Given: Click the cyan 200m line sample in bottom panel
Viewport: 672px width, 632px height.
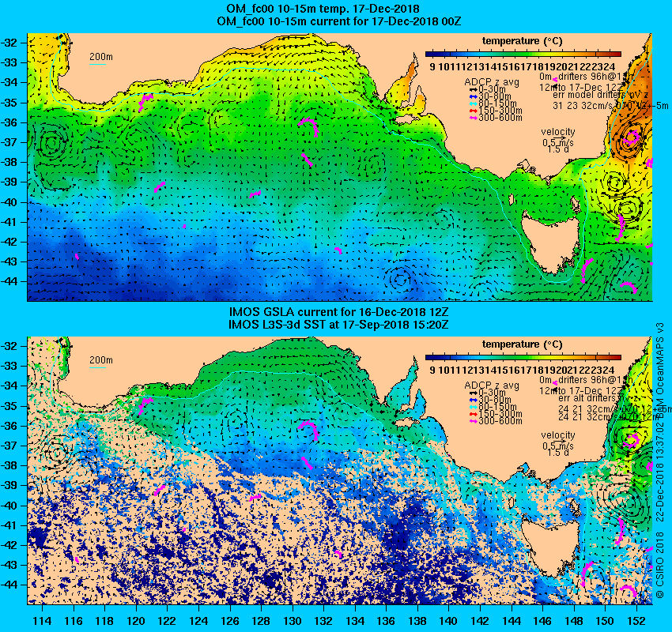Looking at the screenshot, I should click(97, 368).
